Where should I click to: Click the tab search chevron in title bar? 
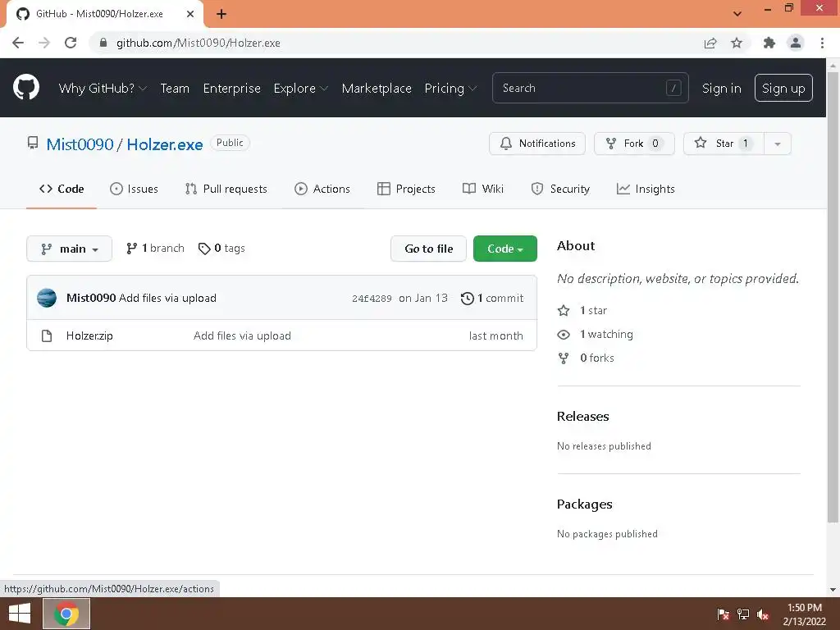[x=737, y=14]
